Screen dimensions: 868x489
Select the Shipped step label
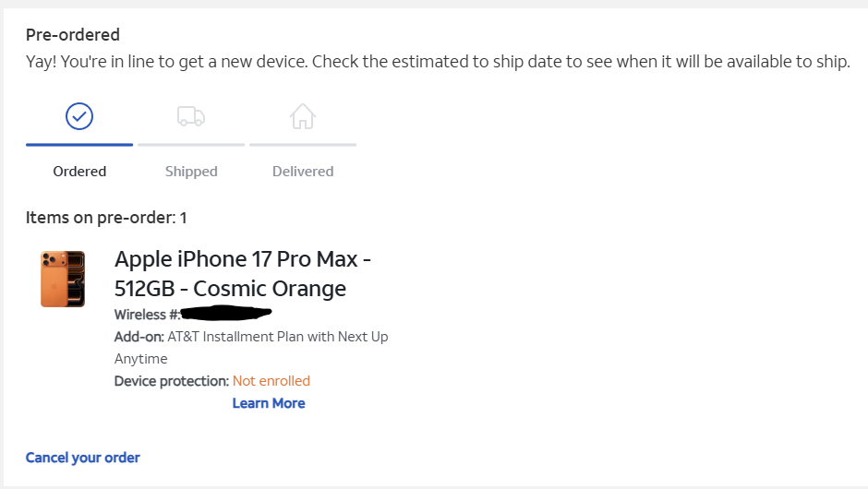(x=191, y=172)
